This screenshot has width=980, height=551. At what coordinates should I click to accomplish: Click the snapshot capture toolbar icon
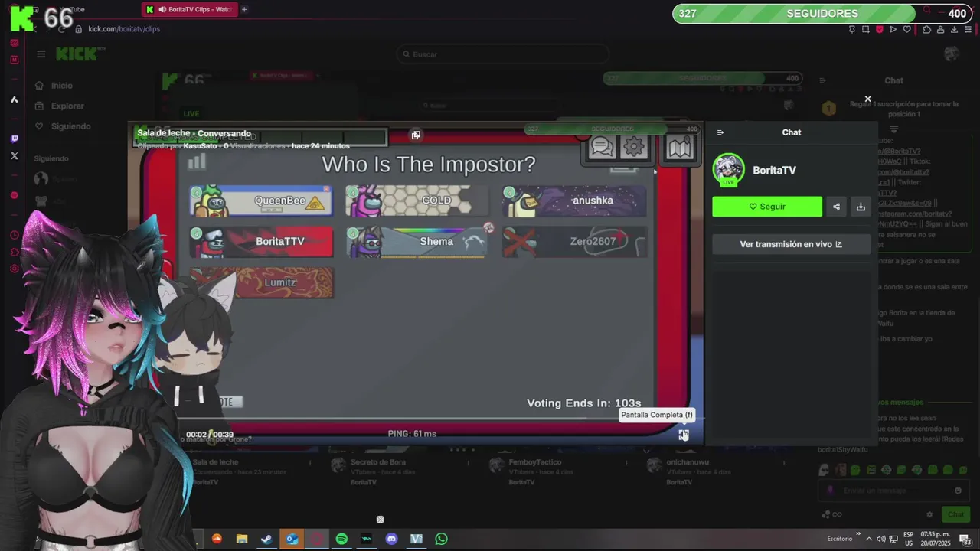(866, 29)
